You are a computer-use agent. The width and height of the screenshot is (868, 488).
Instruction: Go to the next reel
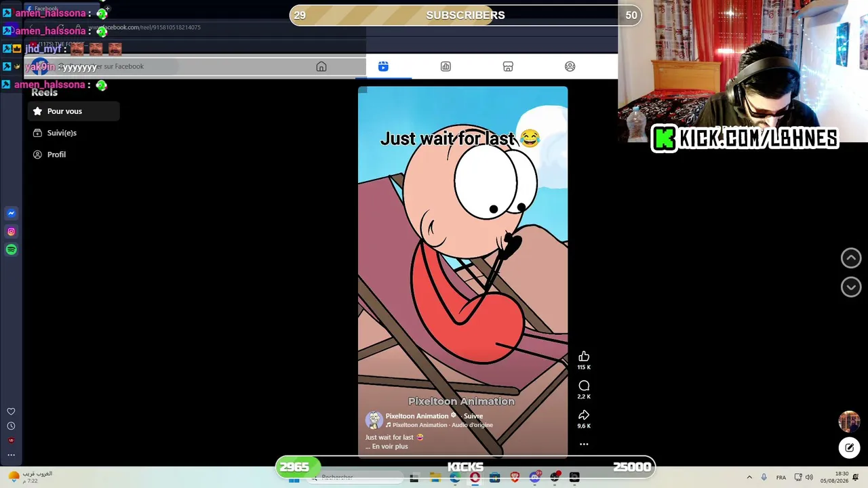[x=851, y=287]
